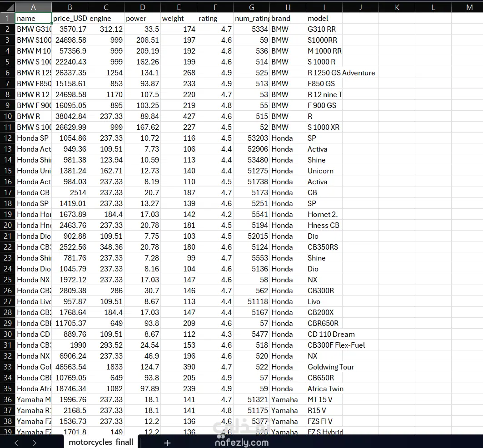483x448 pixels.
Task: Select the 'CD 110 Dream' model cell
Action: point(331,334)
